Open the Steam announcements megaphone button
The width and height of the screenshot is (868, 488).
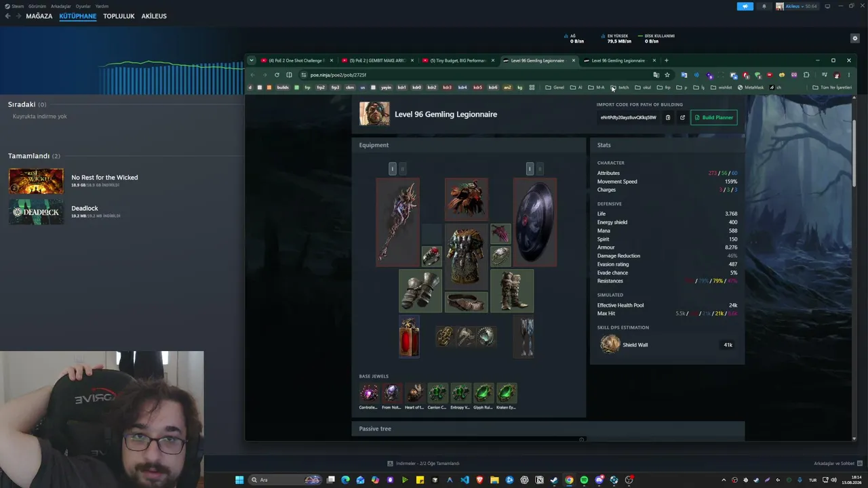point(745,6)
